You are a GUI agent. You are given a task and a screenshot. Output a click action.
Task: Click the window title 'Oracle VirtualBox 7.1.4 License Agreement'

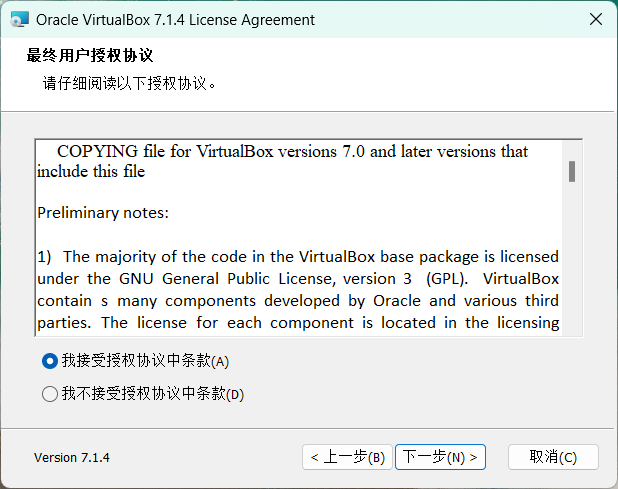[175, 20]
